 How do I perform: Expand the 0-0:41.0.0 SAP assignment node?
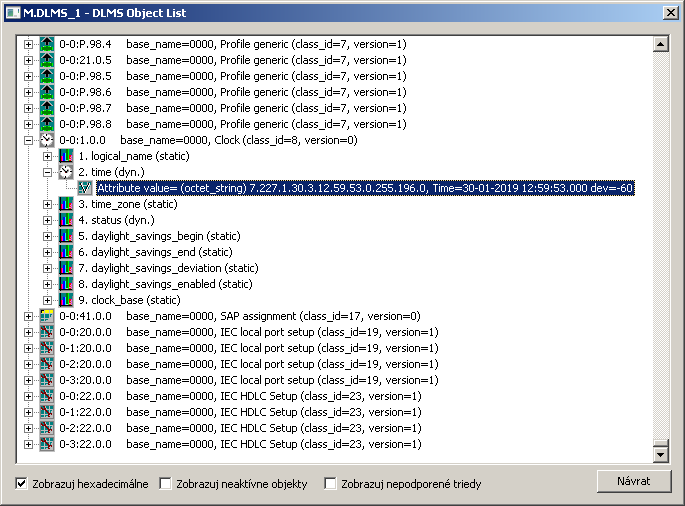(x=29, y=316)
